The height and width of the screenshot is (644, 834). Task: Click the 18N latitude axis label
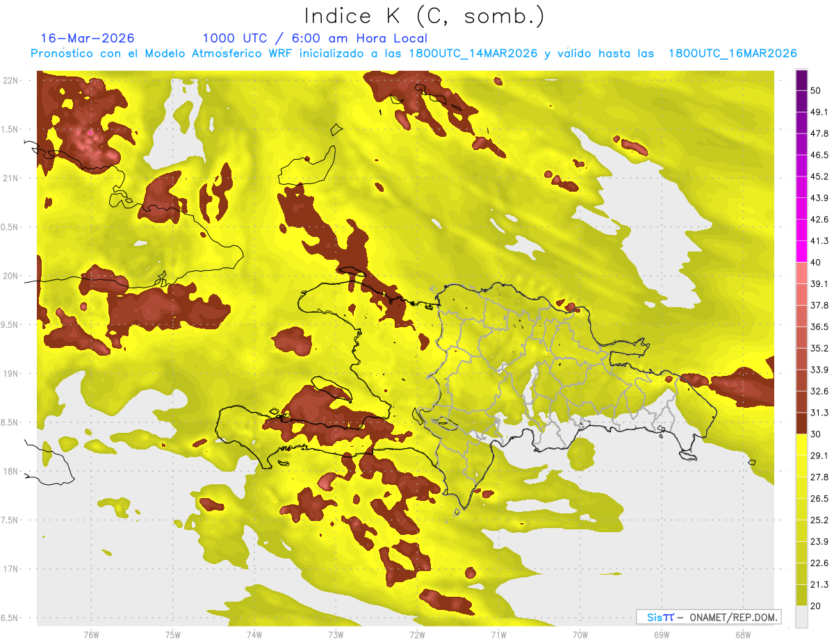point(12,471)
